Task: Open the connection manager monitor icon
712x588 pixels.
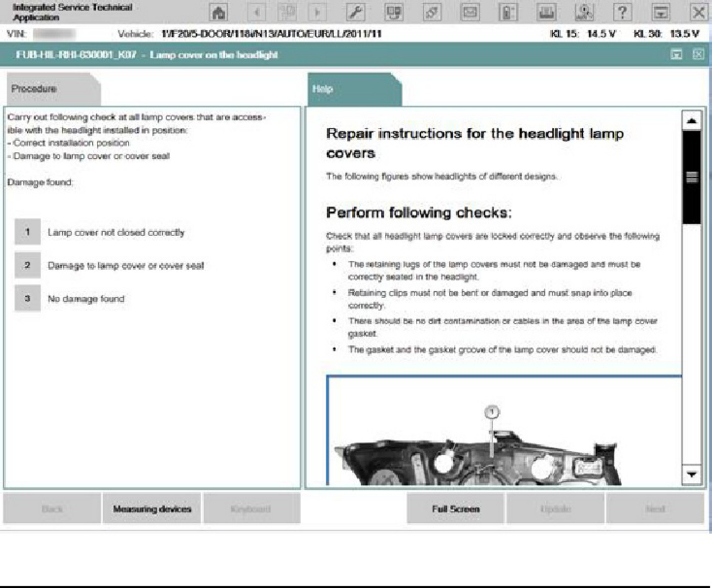Action: pyautogui.click(x=394, y=12)
